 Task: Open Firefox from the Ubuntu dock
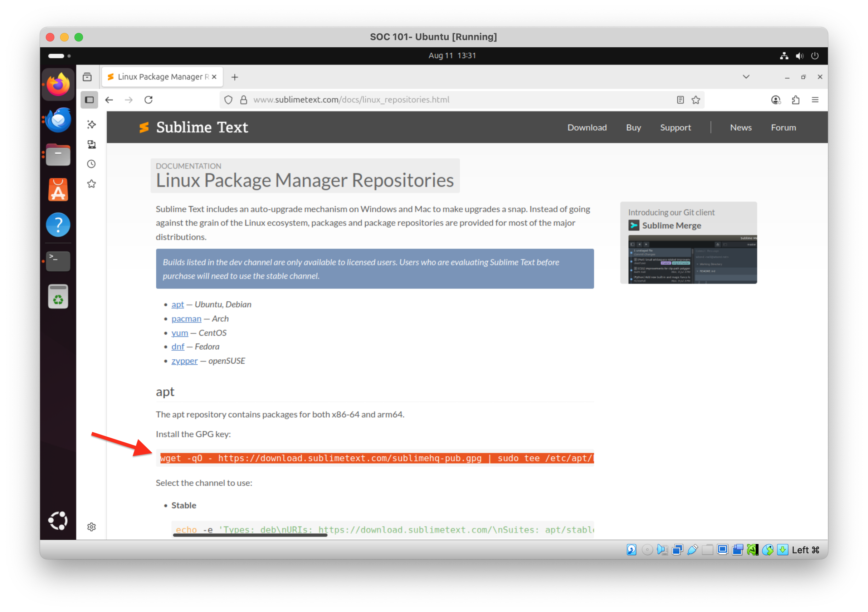coord(58,85)
